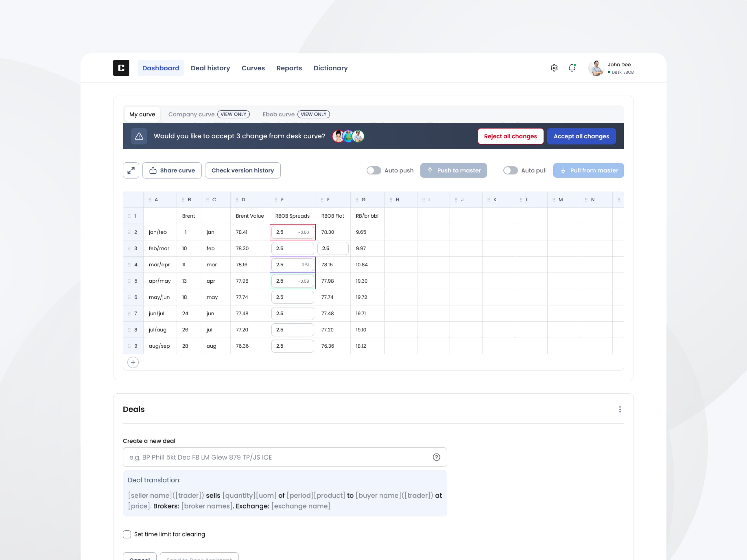Click drag handle of row 9
Screen dimensions: 747x560
click(129, 346)
